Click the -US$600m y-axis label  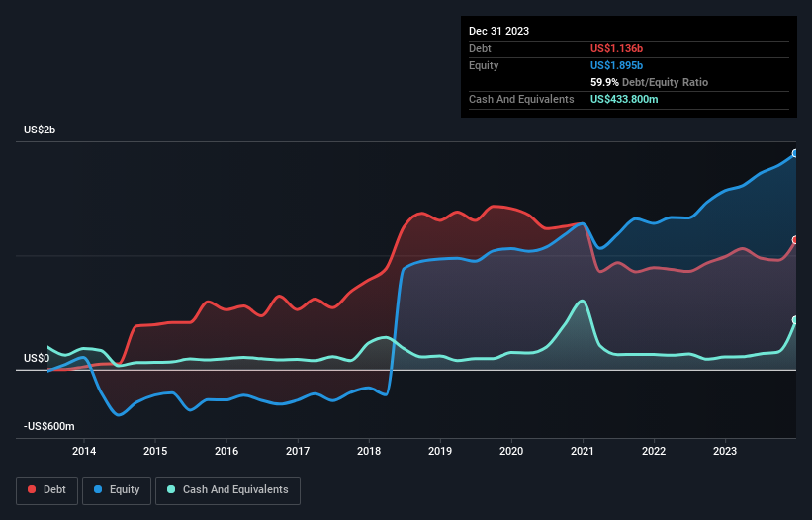pos(49,426)
